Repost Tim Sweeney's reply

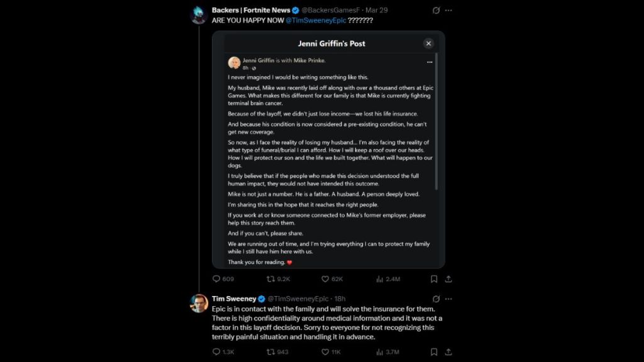coord(271,352)
